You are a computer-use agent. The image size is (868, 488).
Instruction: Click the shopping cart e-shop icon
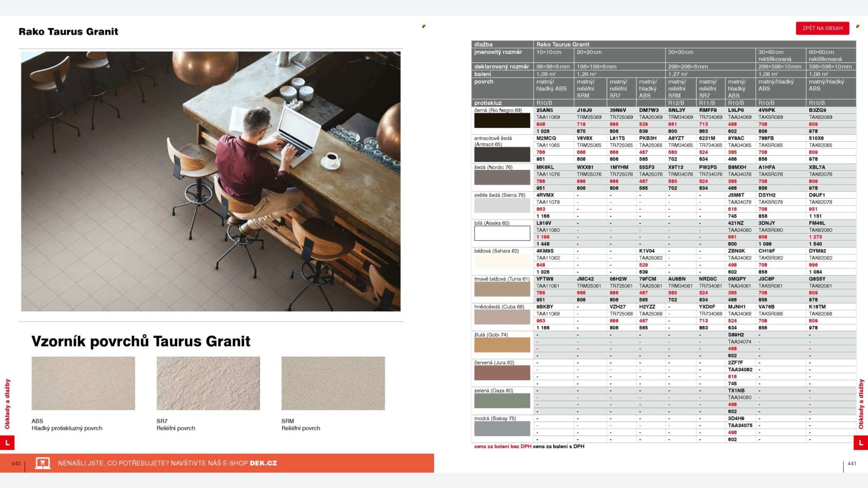(42, 463)
